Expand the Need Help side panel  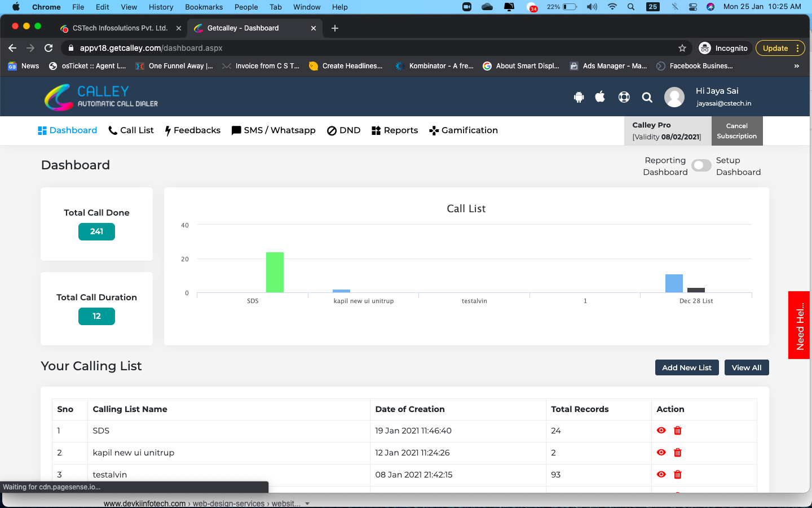pos(799,325)
